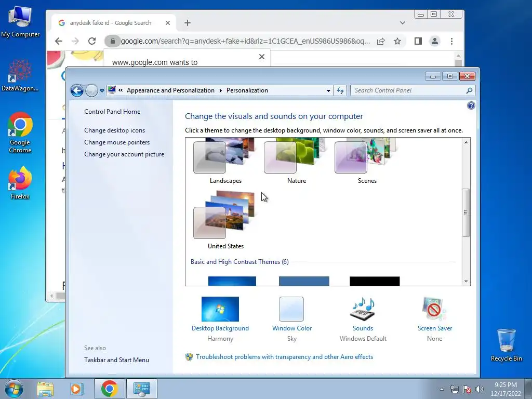The height and width of the screenshot is (399, 532).
Task: Open the Windows Start menu
Action: pos(14,389)
